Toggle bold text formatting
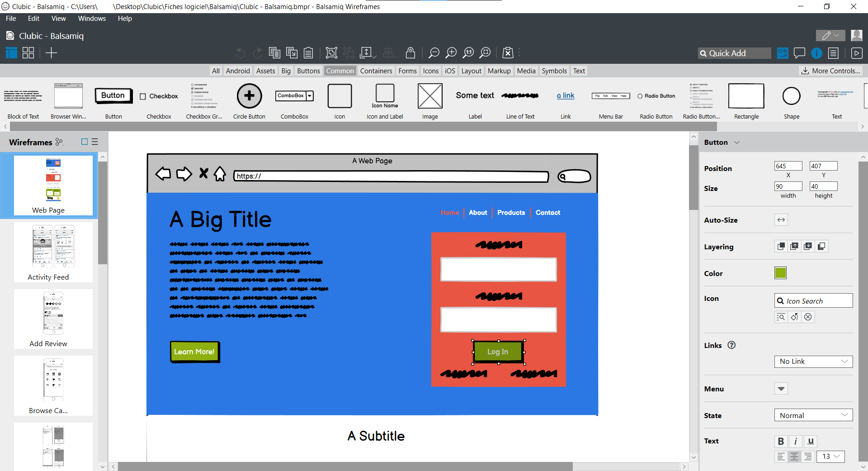Viewport: 868px width, 471px height. [x=781, y=442]
